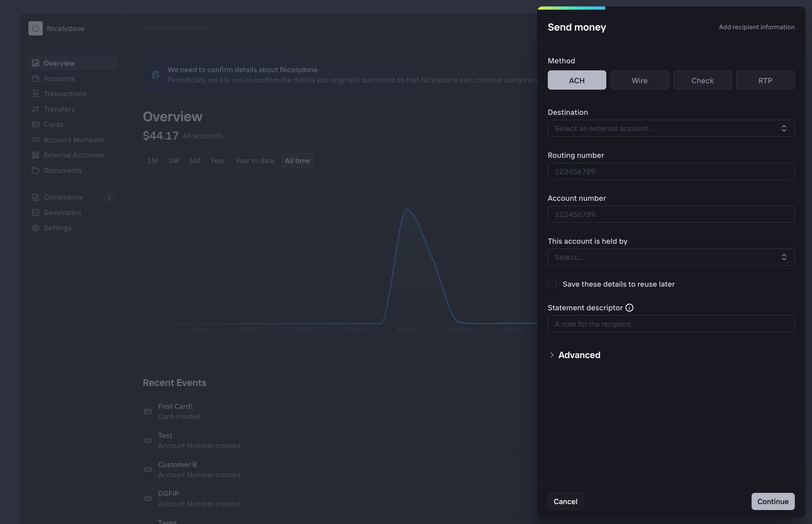Viewport: 812px width, 524px height.
Task: Open Transactions in the sidebar
Action: (73, 94)
